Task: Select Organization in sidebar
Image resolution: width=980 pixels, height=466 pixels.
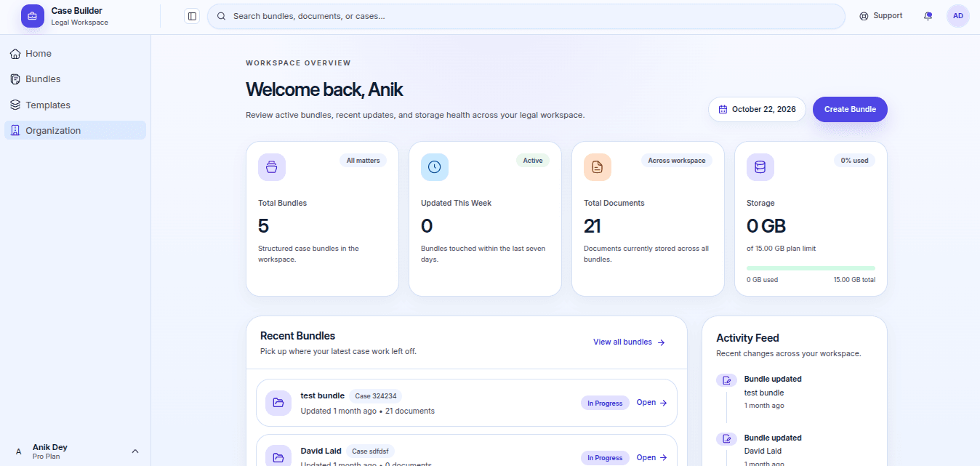Action: 75,130
